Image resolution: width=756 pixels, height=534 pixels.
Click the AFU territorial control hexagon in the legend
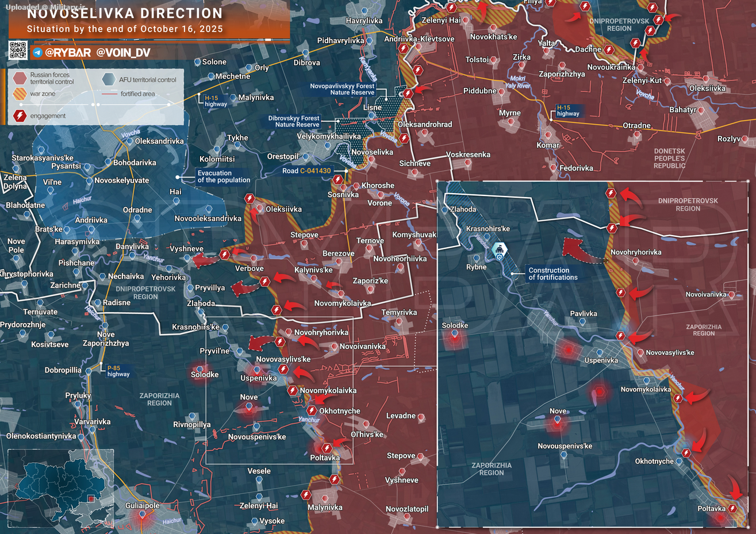pyautogui.click(x=108, y=79)
